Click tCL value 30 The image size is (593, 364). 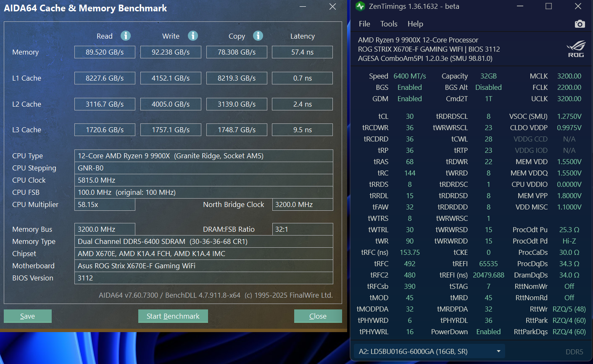point(410,116)
